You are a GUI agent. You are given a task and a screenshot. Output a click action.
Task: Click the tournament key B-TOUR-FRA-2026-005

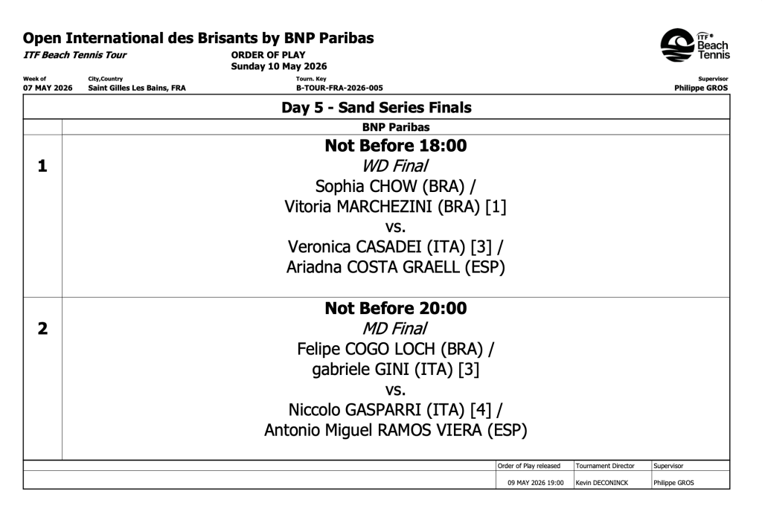pos(339,88)
